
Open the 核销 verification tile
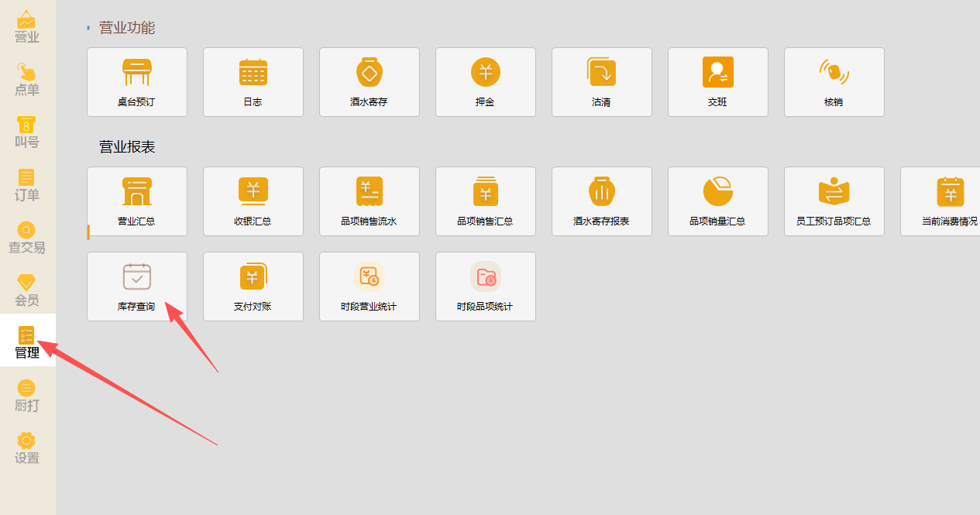[834, 82]
